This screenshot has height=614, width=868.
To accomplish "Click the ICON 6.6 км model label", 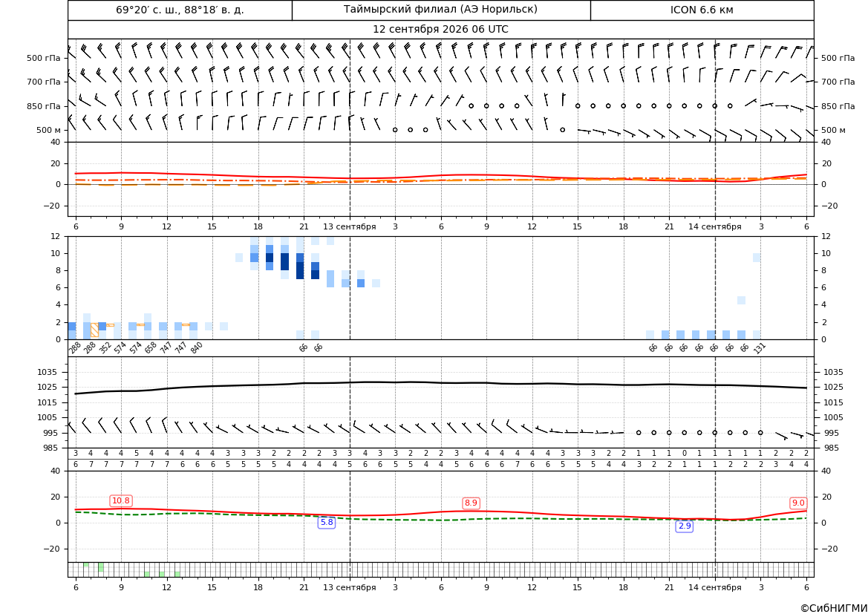I will (702, 10).
